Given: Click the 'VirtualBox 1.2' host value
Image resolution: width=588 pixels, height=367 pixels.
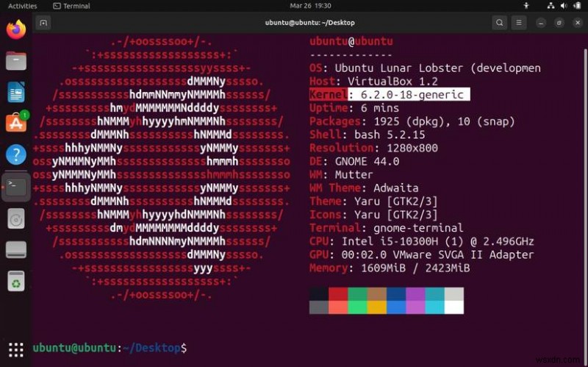Looking at the screenshot, I should coord(392,82).
